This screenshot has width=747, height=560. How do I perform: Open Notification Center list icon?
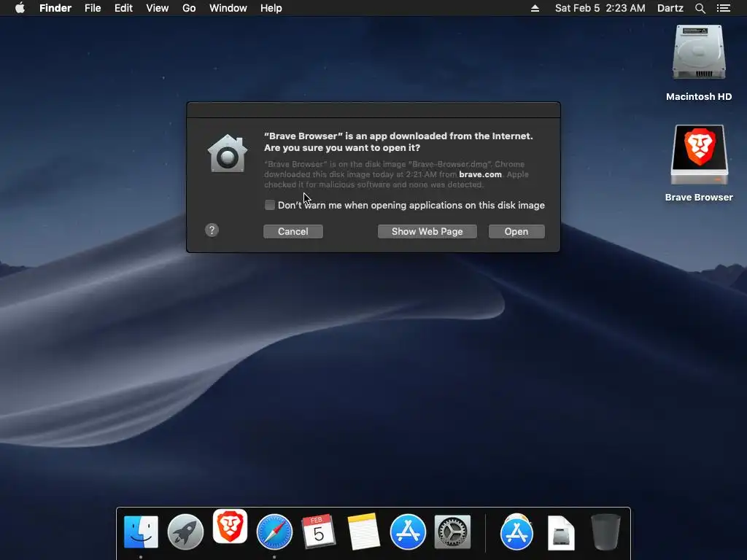point(724,8)
